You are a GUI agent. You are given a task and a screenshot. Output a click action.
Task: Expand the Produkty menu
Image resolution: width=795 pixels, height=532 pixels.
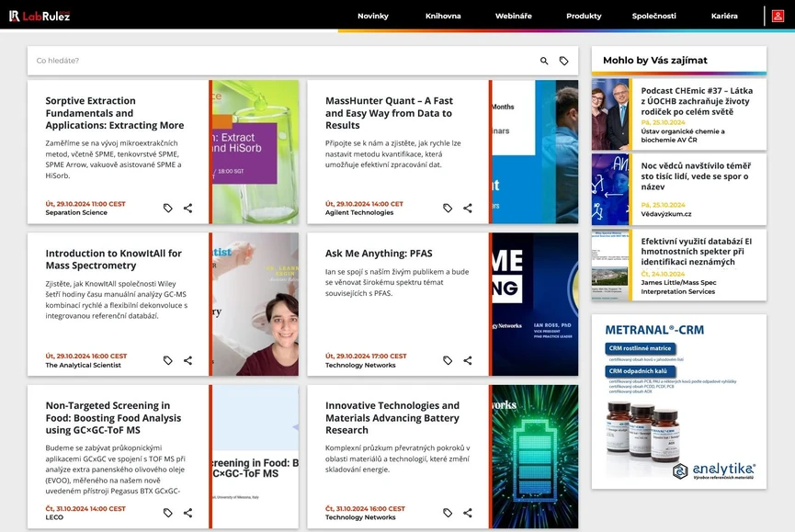pos(584,17)
